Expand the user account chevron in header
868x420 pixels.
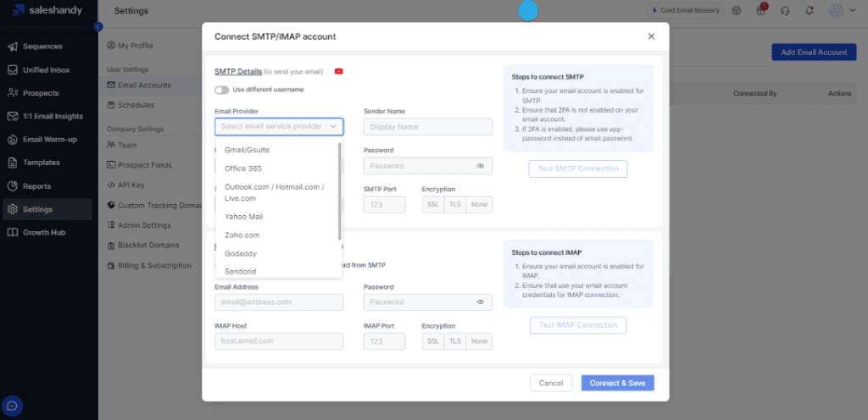[x=853, y=10]
